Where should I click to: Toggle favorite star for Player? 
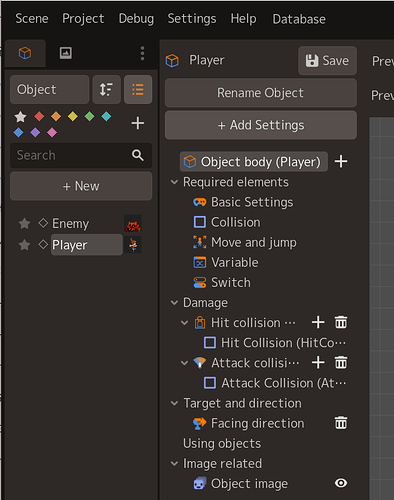click(24, 245)
